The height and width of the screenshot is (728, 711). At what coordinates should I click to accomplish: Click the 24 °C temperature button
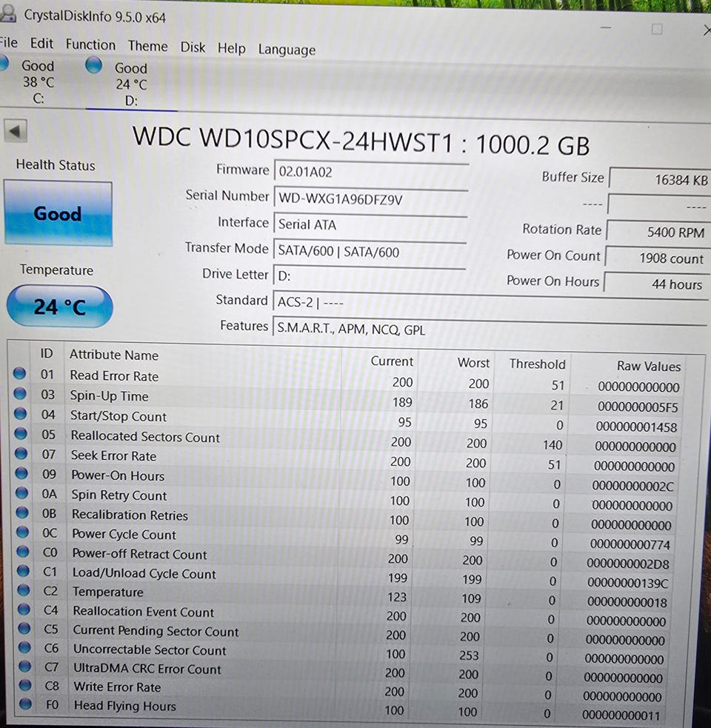59,307
